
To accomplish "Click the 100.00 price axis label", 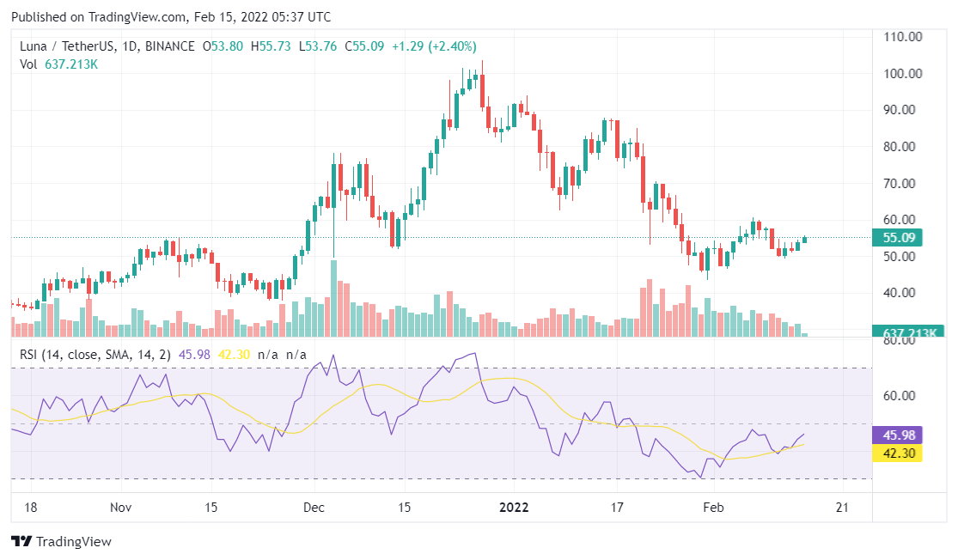I will click(903, 74).
